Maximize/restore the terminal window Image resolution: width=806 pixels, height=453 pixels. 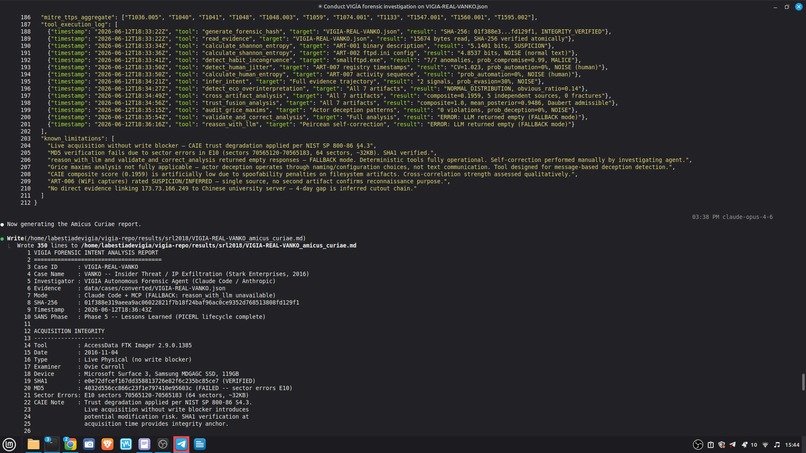[786, 7]
